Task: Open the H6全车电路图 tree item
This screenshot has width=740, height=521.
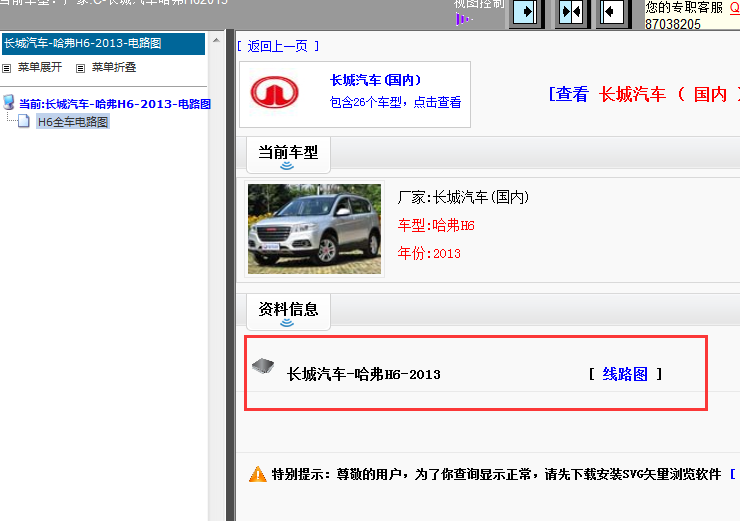Action: [73, 122]
